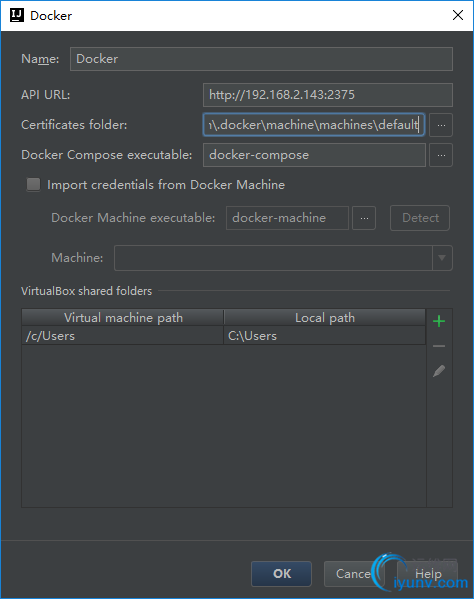Image resolution: width=474 pixels, height=599 pixels.
Task: Focus the Name input field
Action: (261, 59)
